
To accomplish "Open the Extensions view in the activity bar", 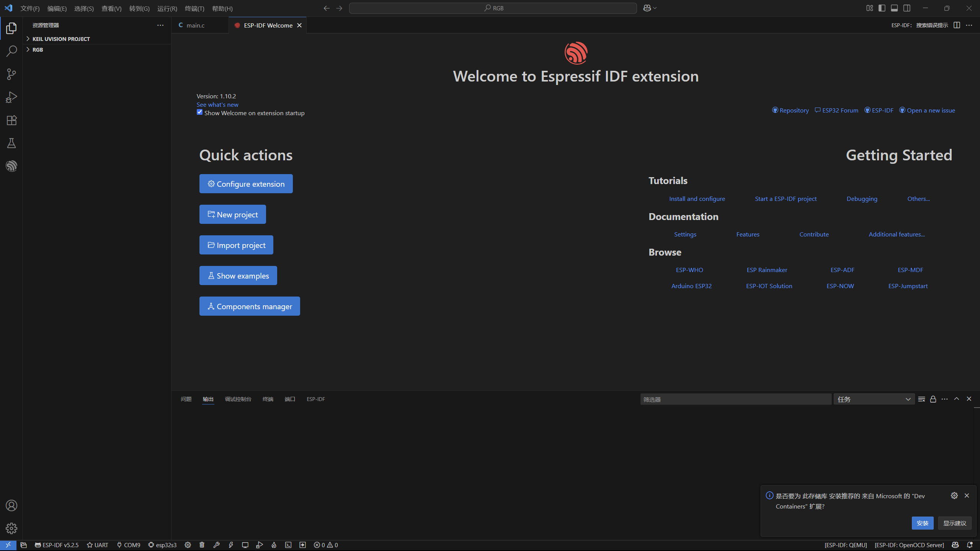I will coord(11,120).
